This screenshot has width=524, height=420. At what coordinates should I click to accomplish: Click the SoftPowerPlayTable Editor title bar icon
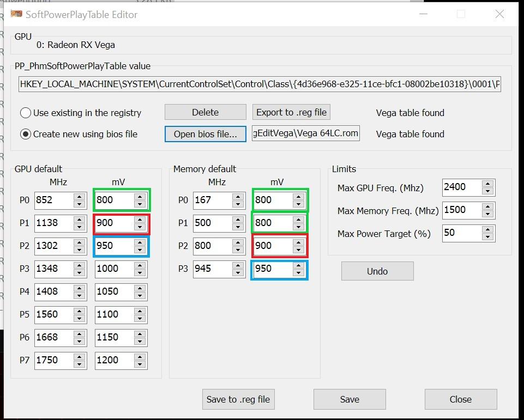click(x=16, y=14)
